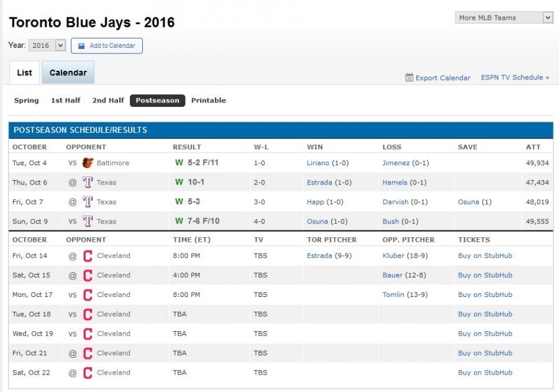The image size is (559, 392).
Task: Open the W 7-6 F/10 game result
Action: point(197,221)
